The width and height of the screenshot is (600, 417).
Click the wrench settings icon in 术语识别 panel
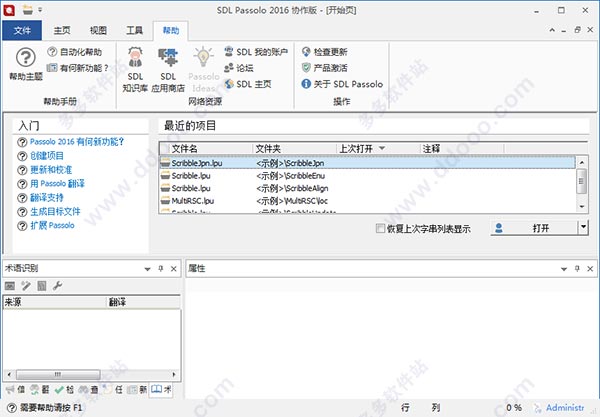57,285
